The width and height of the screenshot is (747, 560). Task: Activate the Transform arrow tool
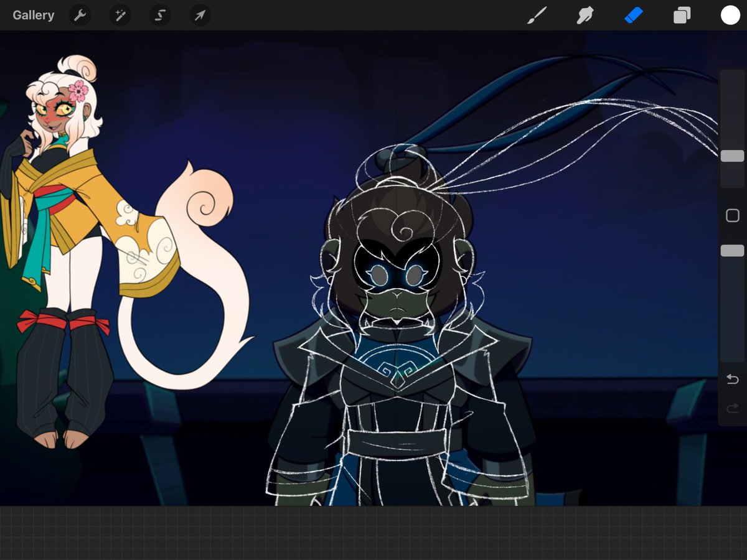click(x=200, y=15)
